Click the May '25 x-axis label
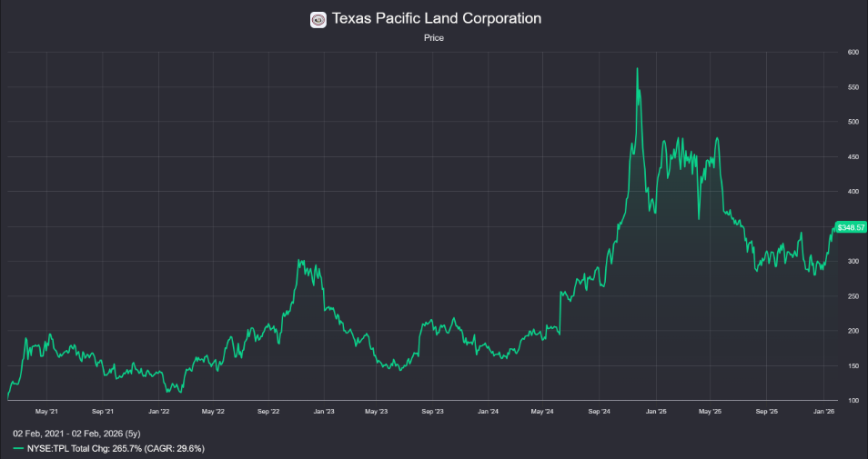This screenshot has height=459, width=868. [710, 412]
